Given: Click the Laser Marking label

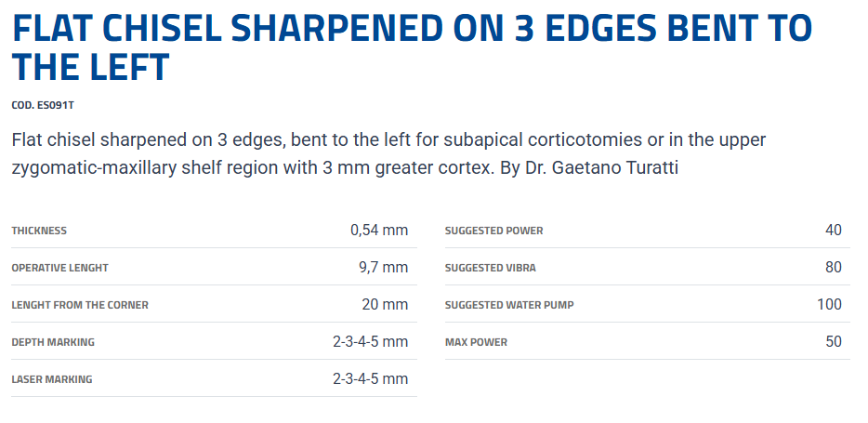Looking at the screenshot, I should [x=52, y=379].
